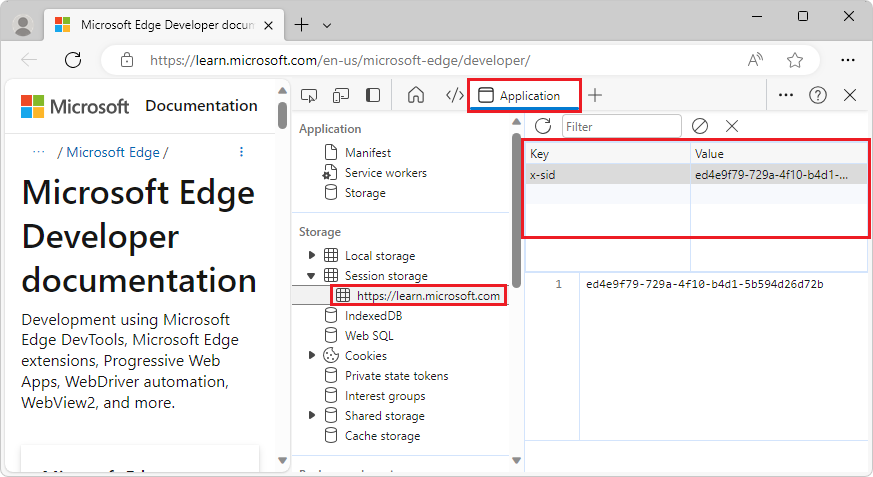Click the browser Back arrow

pyautogui.click(x=29, y=60)
